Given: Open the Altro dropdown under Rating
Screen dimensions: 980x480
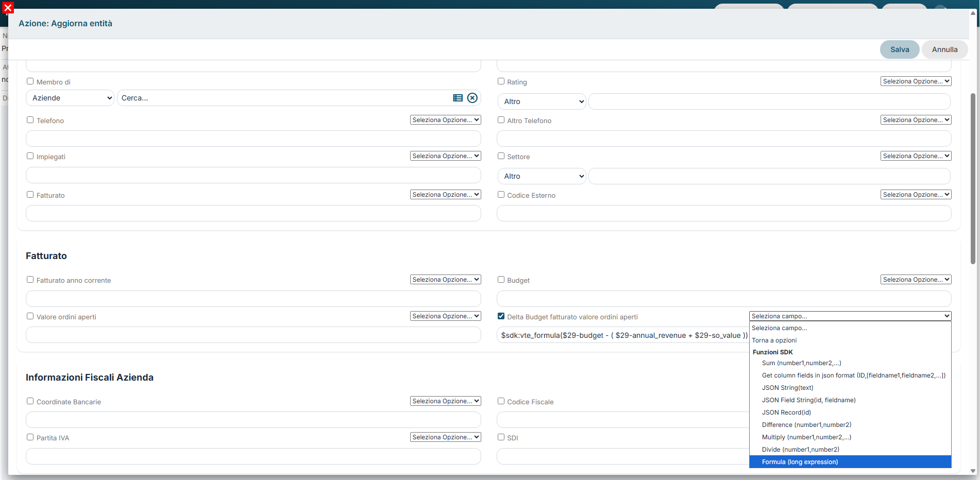Looking at the screenshot, I should [542, 101].
